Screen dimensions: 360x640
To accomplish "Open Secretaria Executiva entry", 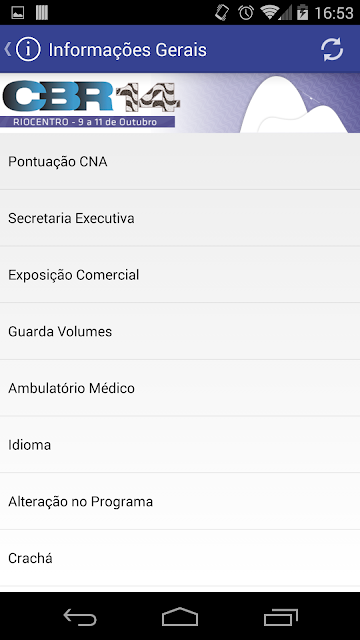I will pos(180,218).
